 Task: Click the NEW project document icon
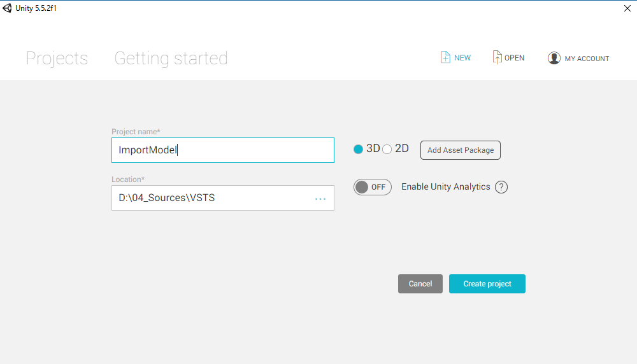[x=445, y=57]
